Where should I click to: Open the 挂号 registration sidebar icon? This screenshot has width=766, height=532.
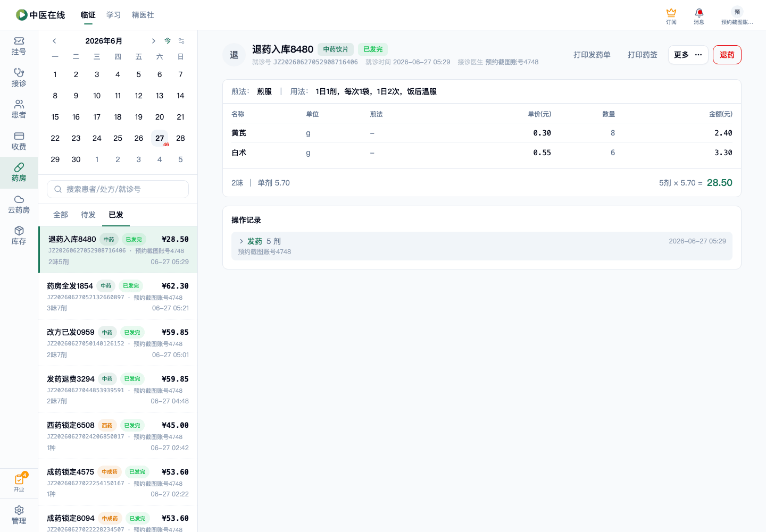[x=19, y=46]
